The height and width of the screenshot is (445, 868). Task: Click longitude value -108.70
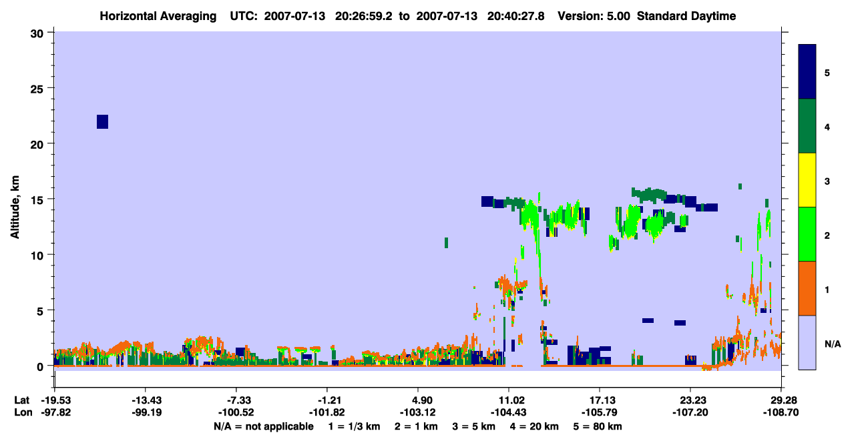(x=782, y=412)
